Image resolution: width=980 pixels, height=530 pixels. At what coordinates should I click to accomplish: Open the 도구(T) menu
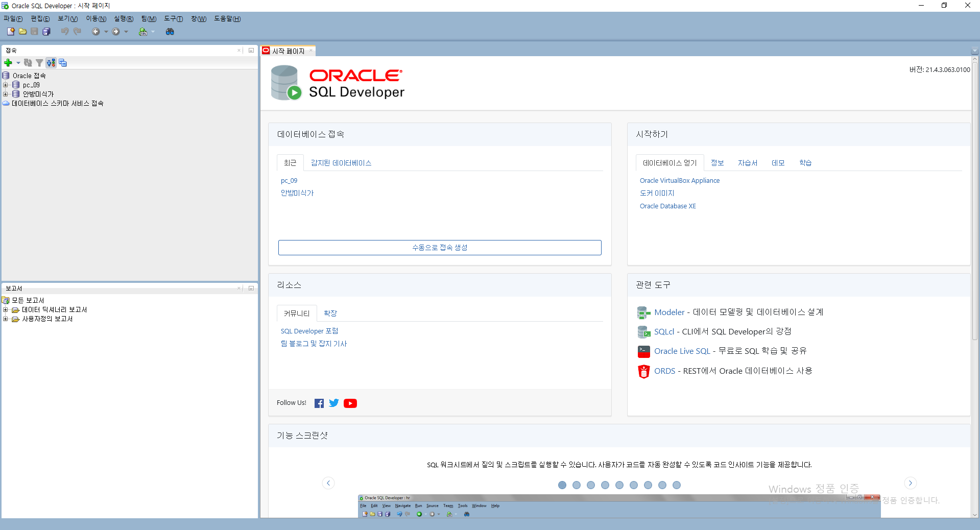point(174,18)
